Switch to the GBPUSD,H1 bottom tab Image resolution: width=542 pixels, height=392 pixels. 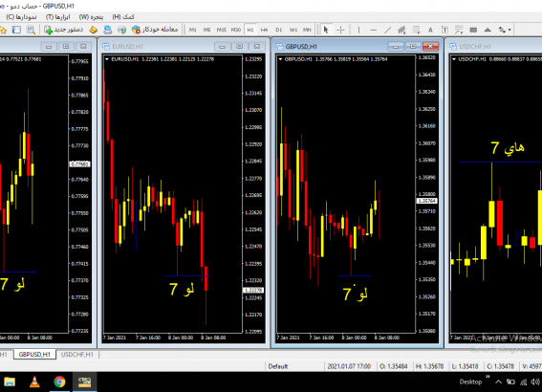tap(34, 355)
